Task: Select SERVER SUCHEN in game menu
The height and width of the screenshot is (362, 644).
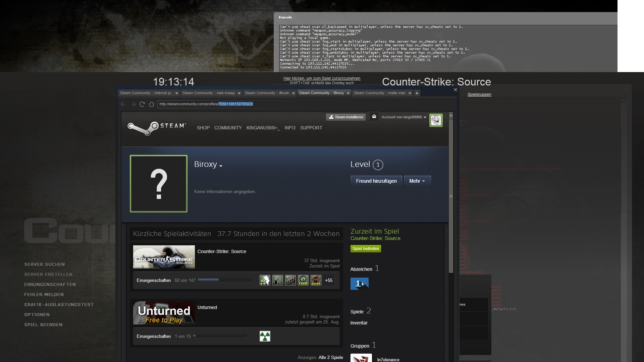Action: coord(44,264)
